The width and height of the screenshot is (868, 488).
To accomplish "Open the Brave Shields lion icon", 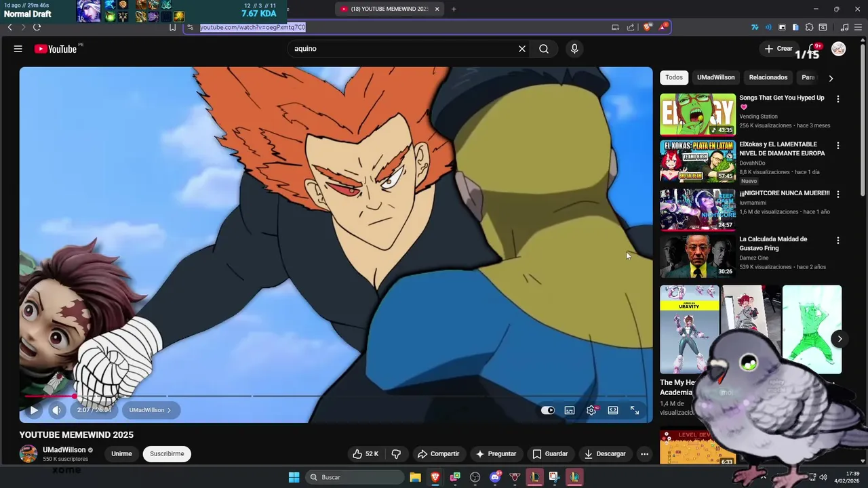I will [x=648, y=27].
